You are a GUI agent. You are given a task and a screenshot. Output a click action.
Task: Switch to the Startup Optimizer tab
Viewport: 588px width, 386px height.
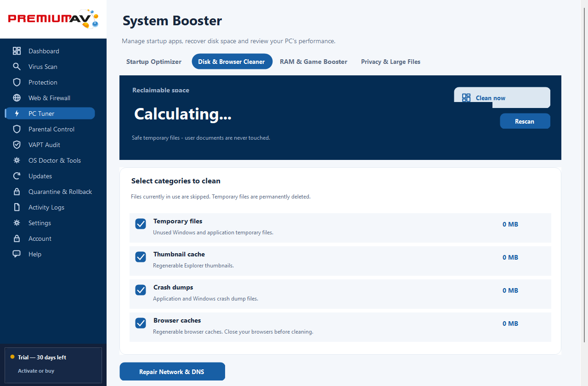point(154,62)
